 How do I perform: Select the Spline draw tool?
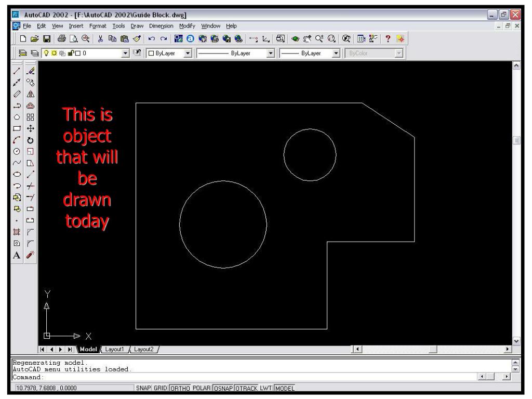(17, 163)
